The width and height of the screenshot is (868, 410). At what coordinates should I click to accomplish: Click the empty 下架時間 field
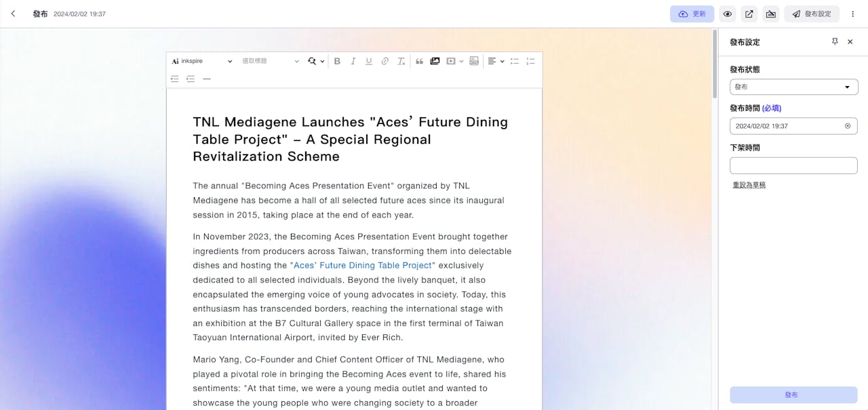[793, 165]
